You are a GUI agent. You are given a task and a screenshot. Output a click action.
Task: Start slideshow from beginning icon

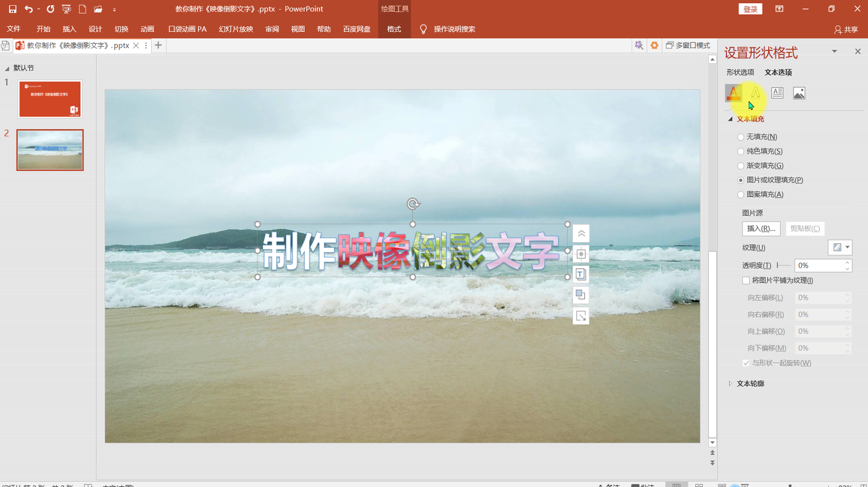(x=66, y=9)
